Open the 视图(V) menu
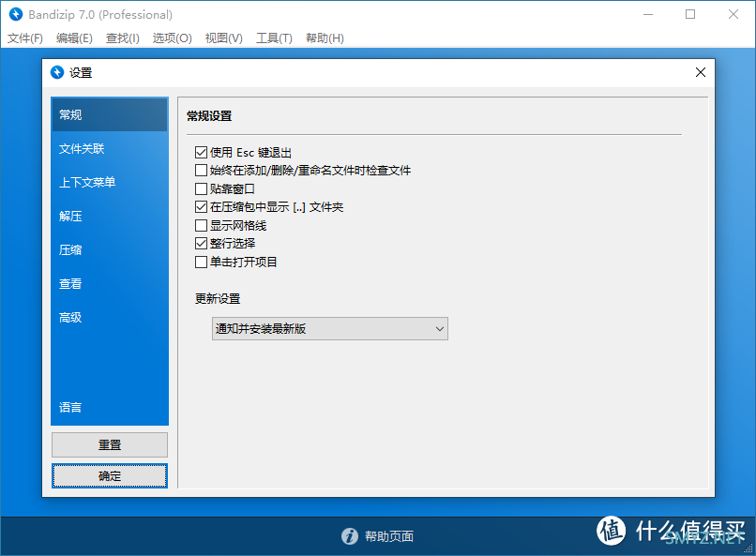 (224, 38)
